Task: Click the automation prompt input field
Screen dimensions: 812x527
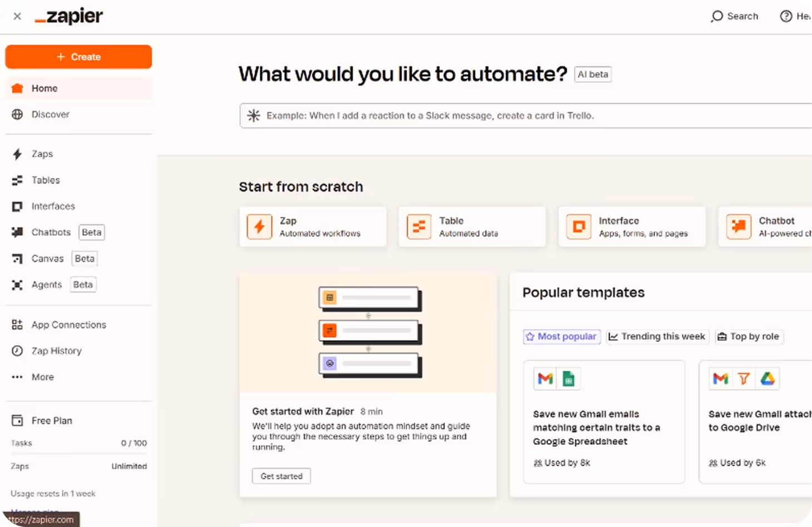Action: (x=526, y=116)
